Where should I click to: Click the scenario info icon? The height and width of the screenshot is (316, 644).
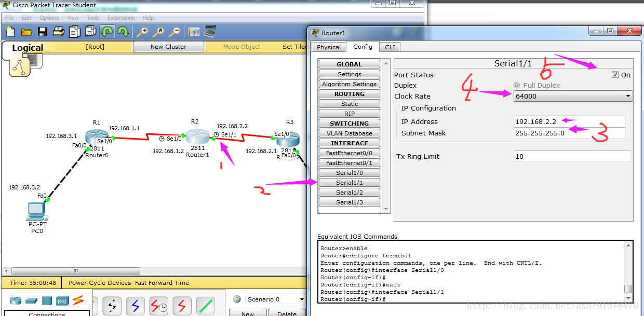pos(237,299)
